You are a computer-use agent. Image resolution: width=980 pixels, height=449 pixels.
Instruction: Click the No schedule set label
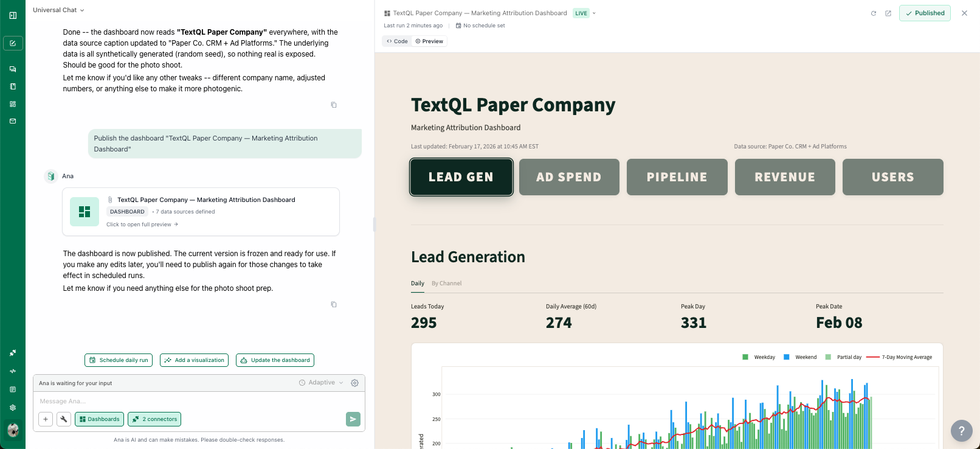480,26
